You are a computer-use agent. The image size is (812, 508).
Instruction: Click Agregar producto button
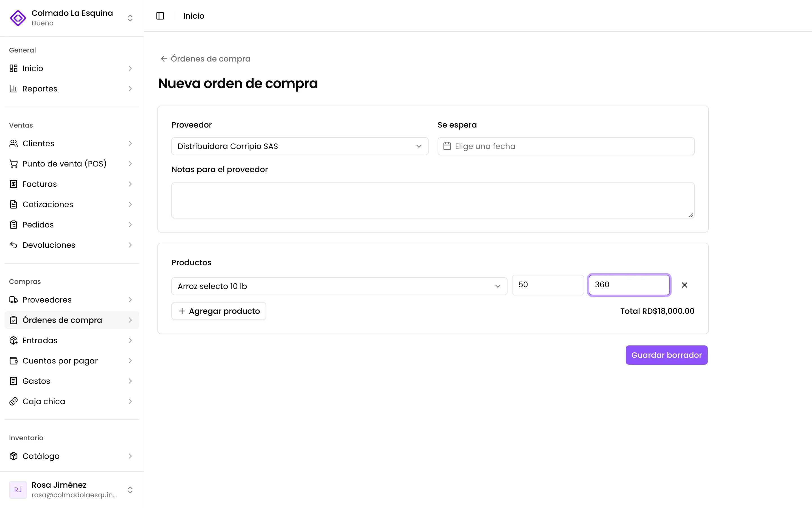[x=219, y=311]
